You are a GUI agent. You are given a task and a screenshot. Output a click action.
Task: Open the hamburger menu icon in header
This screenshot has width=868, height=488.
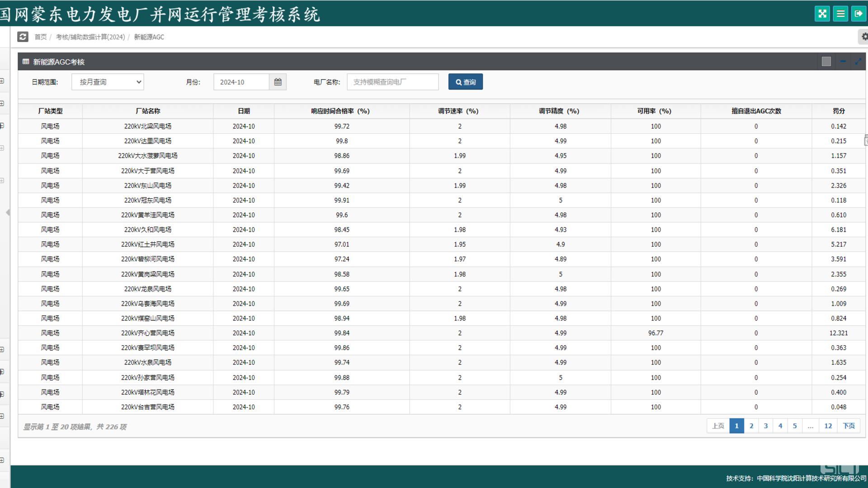pos(840,14)
